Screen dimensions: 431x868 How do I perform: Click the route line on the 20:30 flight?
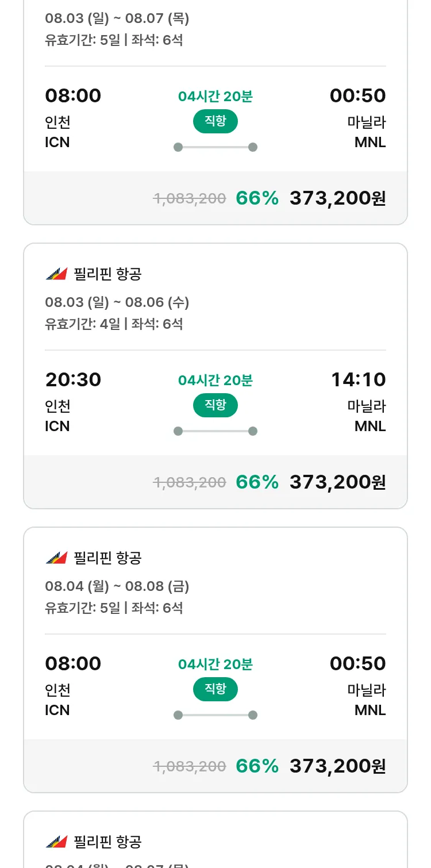tap(215, 431)
